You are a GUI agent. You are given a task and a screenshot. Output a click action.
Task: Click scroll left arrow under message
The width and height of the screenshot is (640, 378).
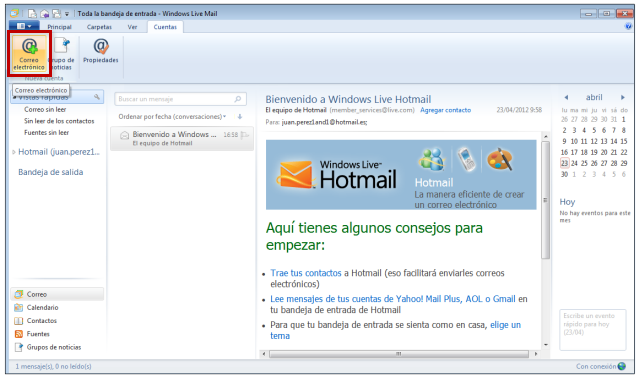coord(264,354)
